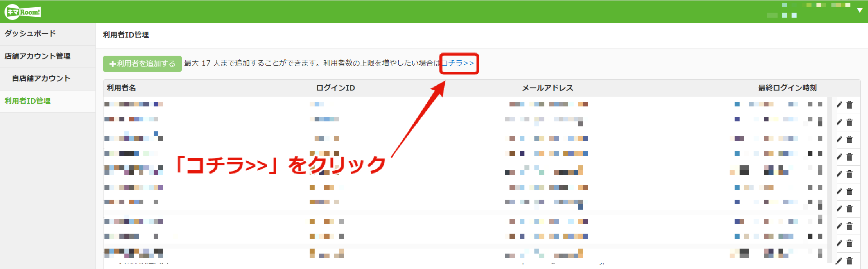Delete the first user row via trash icon
Image resolution: width=868 pixels, height=269 pixels.
[x=849, y=105]
